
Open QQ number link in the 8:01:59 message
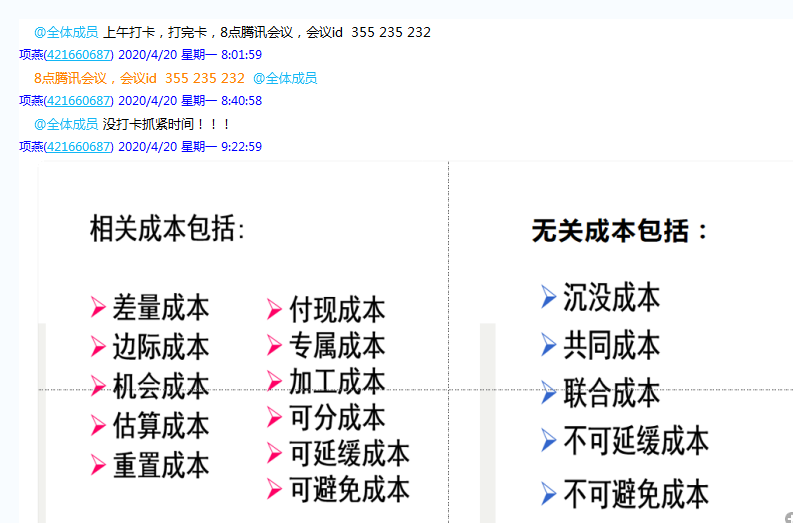coord(78,54)
